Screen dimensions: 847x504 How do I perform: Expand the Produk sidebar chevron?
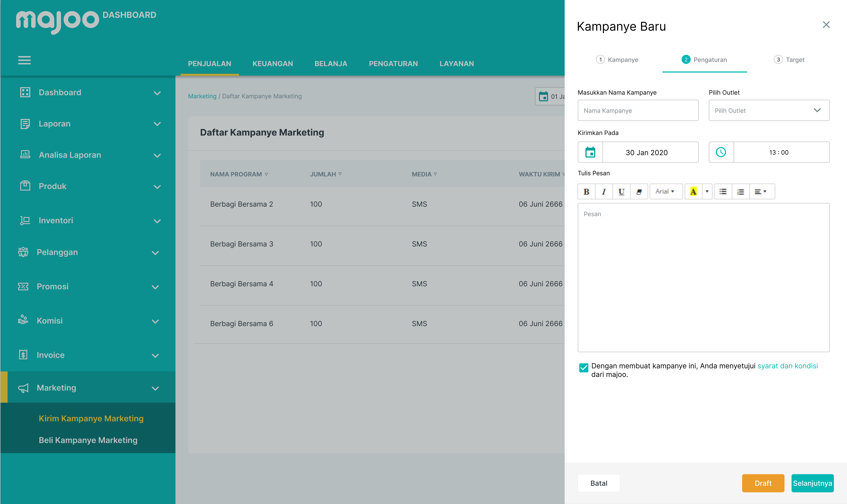tap(157, 187)
